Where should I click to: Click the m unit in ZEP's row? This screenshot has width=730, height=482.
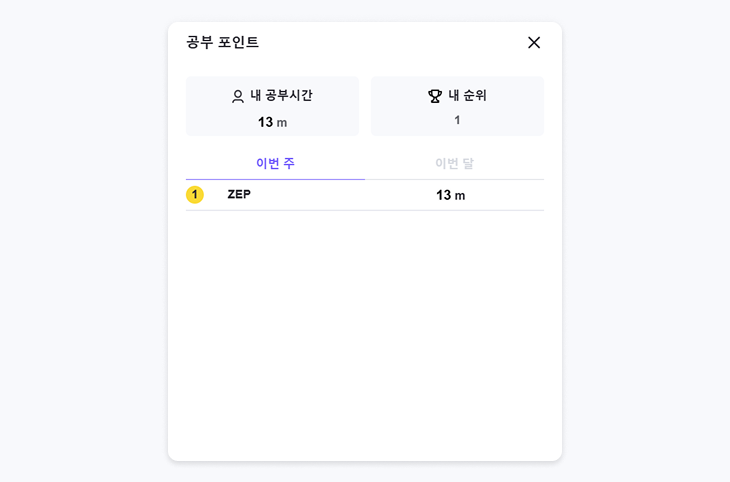tap(460, 196)
